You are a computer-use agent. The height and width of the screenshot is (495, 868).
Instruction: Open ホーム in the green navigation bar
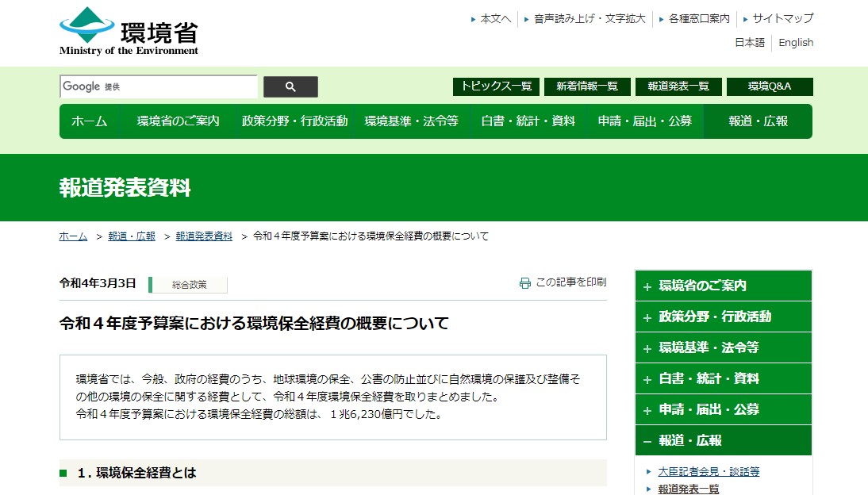pyautogui.click(x=89, y=121)
